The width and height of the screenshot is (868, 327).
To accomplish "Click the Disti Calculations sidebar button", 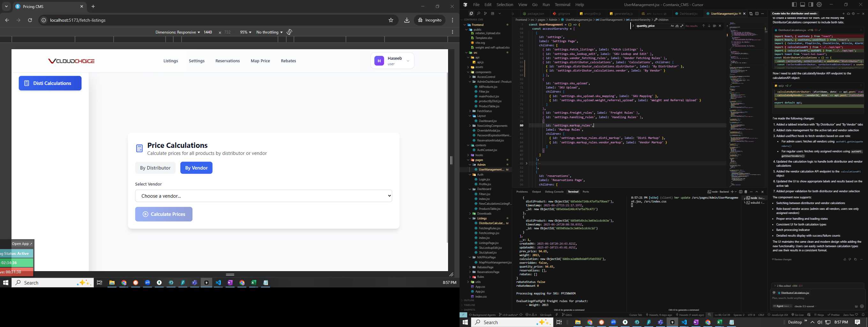I will coord(50,83).
